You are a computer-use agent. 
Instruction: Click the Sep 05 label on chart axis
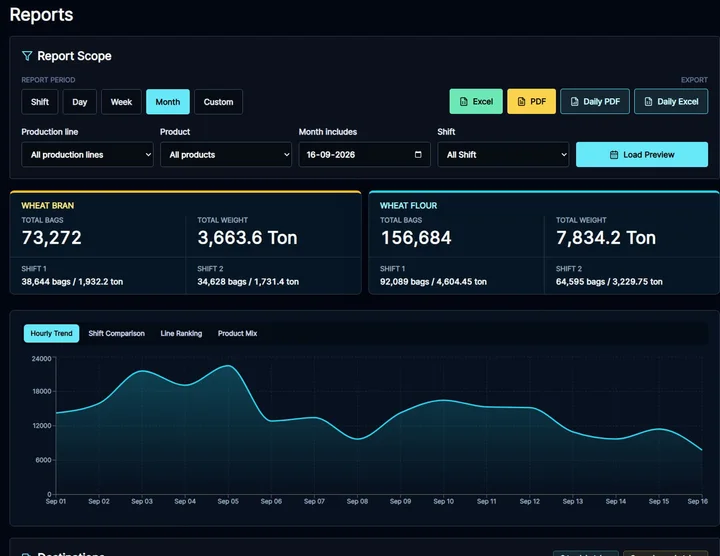pyautogui.click(x=228, y=501)
